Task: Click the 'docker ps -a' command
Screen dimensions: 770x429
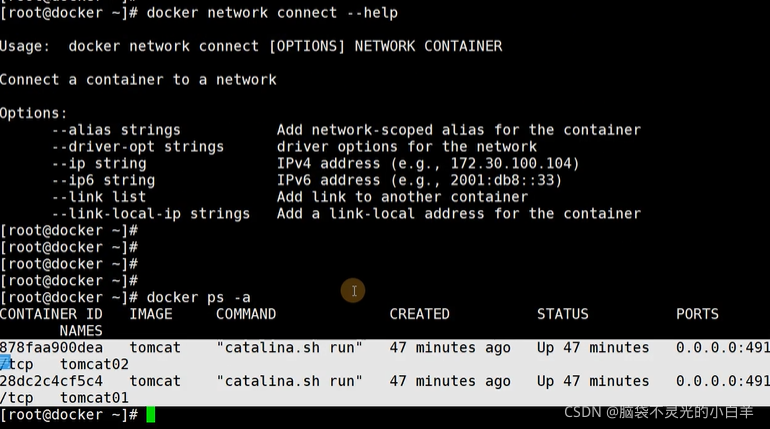Action: 198,297
